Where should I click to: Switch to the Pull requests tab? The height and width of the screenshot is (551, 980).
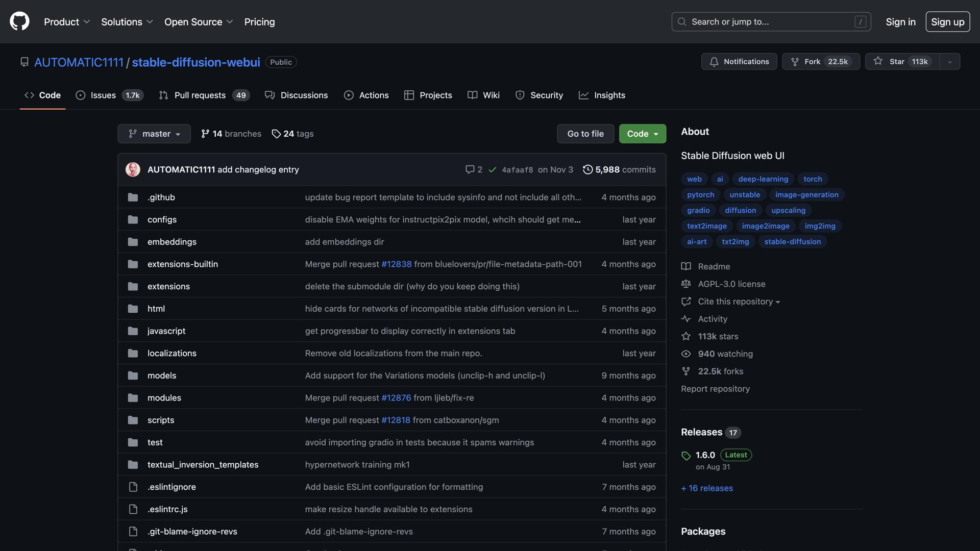click(199, 95)
